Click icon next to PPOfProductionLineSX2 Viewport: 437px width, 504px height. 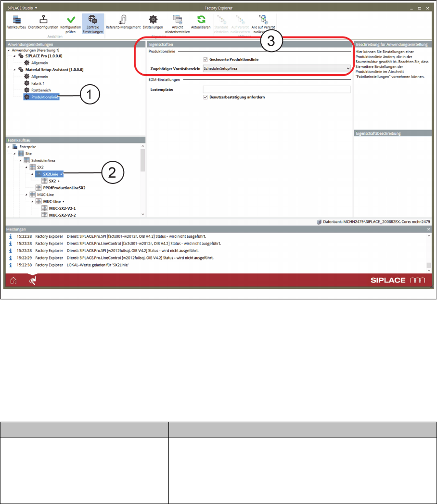point(39,188)
